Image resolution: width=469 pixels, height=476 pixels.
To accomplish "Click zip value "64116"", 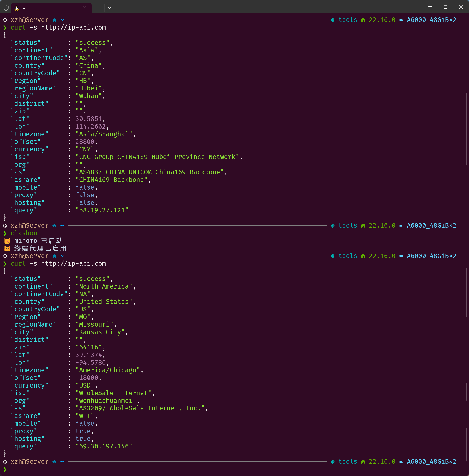I will 89,347.
